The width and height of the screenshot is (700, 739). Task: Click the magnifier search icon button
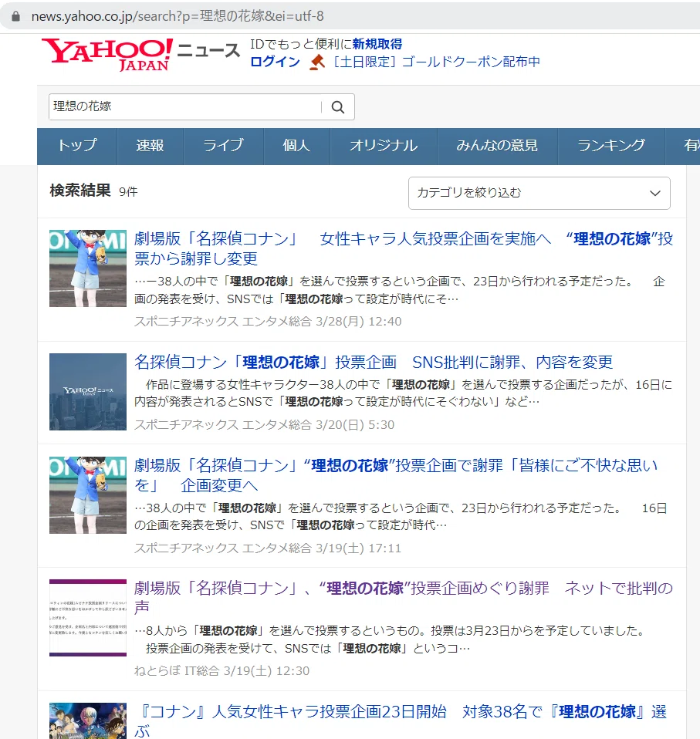337,107
